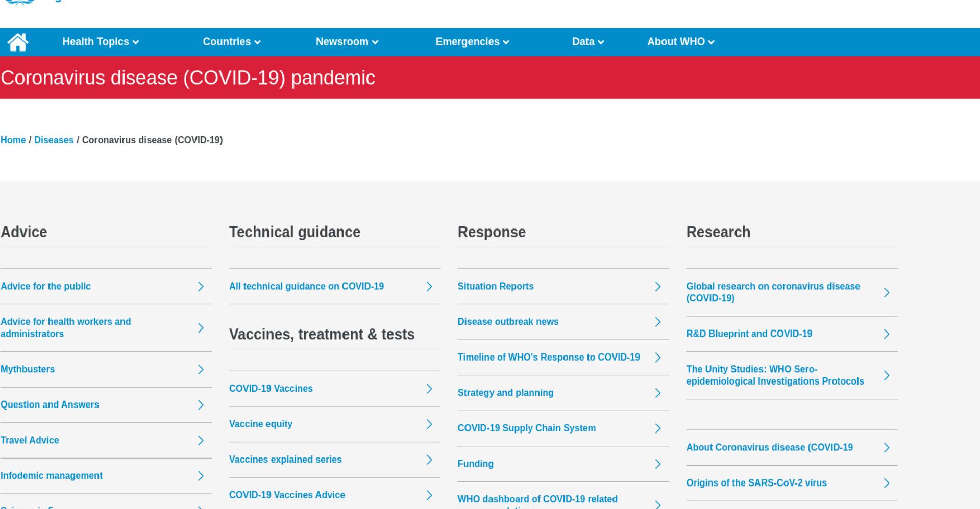The height and width of the screenshot is (509, 980).
Task: Click arrow beside About Coronavirus disease
Action: pos(887,448)
